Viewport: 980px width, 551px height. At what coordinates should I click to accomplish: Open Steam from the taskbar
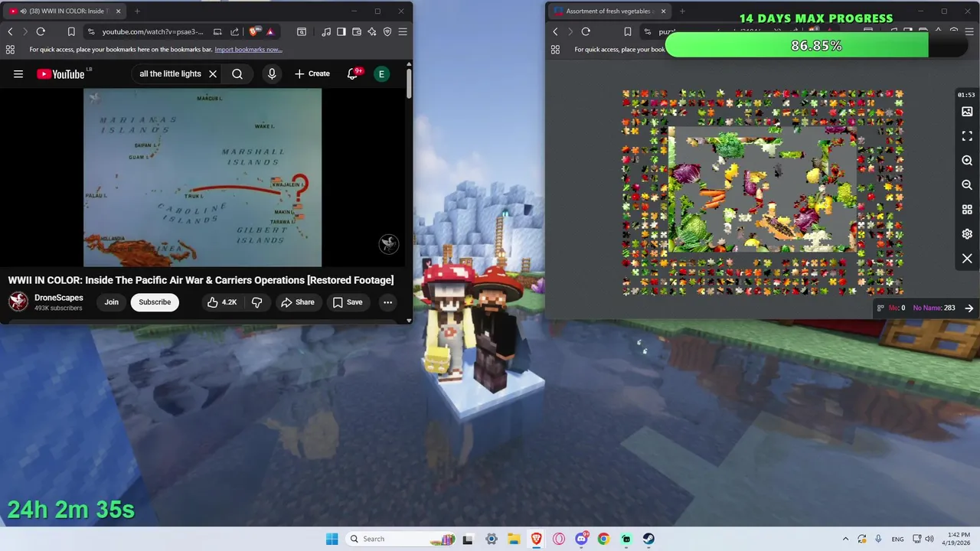[648, 539]
